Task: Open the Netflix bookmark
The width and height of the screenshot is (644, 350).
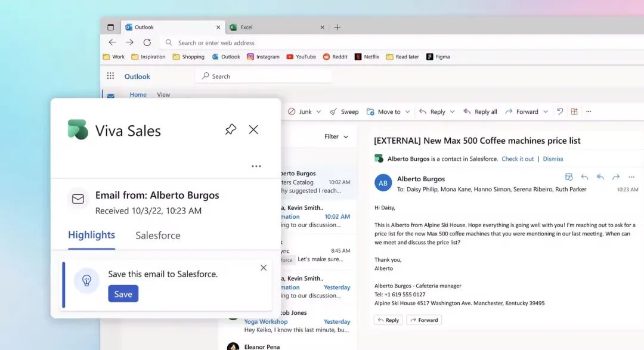Action: 367,57
